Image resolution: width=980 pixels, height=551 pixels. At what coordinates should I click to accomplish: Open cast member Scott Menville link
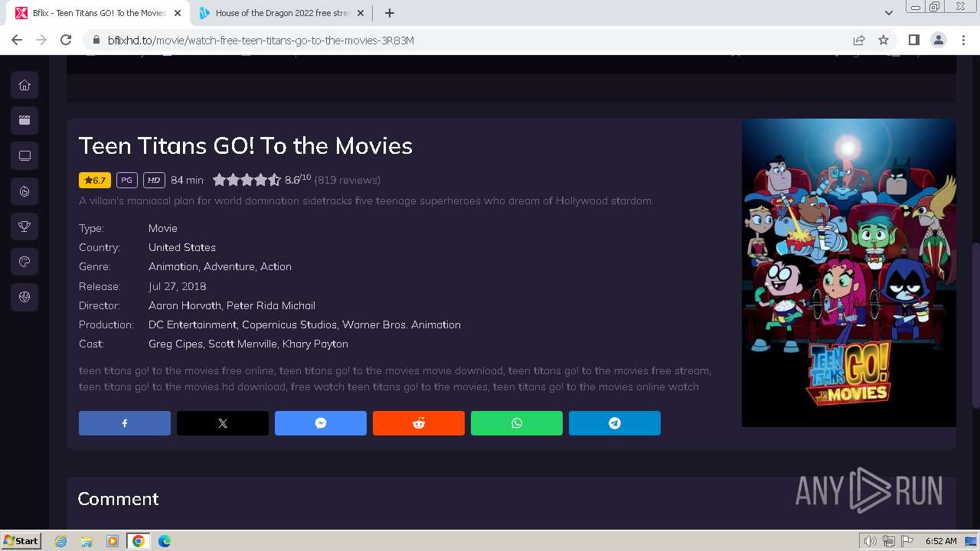pyautogui.click(x=243, y=344)
